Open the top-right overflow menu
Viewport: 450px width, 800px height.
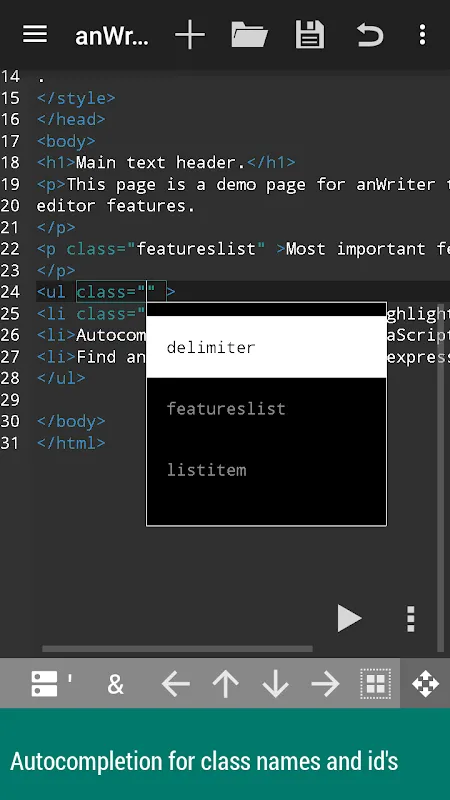pyautogui.click(x=422, y=35)
